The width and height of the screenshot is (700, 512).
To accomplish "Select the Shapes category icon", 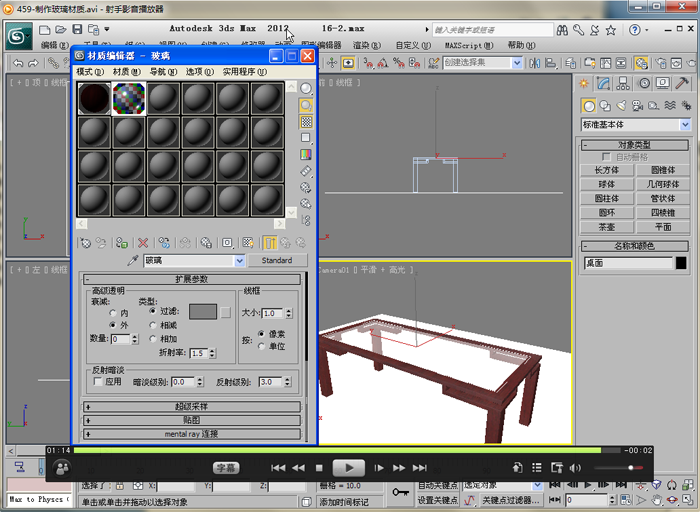I will click(x=605, y=106).
